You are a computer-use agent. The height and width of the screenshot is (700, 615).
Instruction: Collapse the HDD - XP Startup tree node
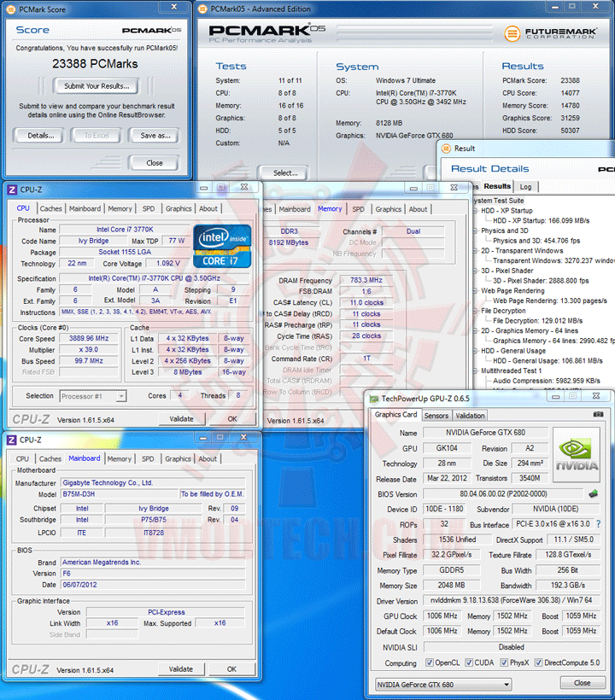[476, 211]
